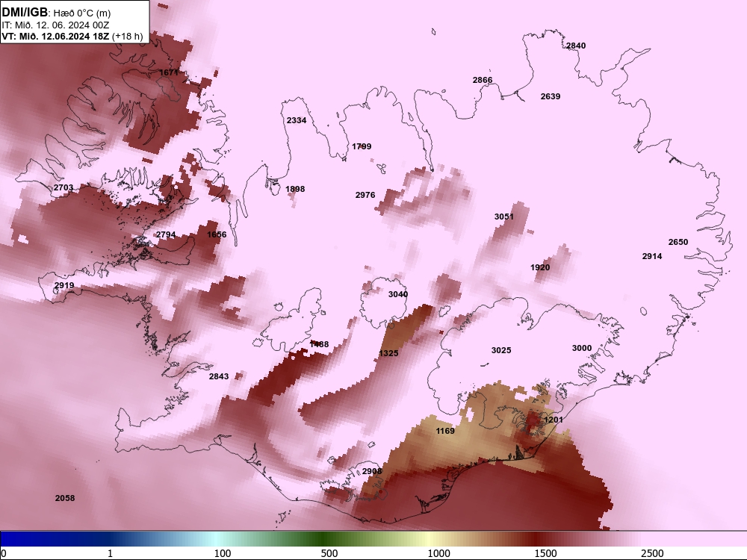
Task: Click the 0 tick on color scale
Action: click(4, 553)
